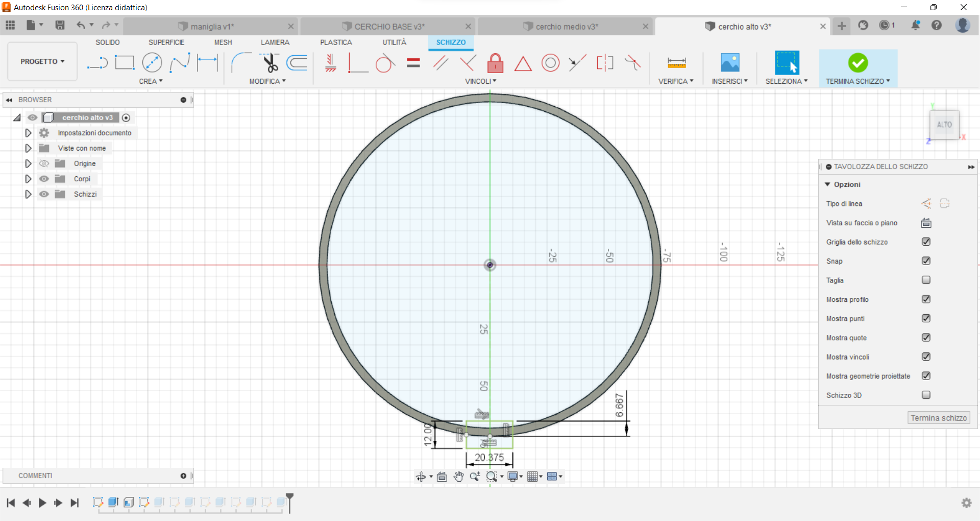Click the Pan hand tool in navigation bar
980x521 pixels.
click(x=458, y=476)
